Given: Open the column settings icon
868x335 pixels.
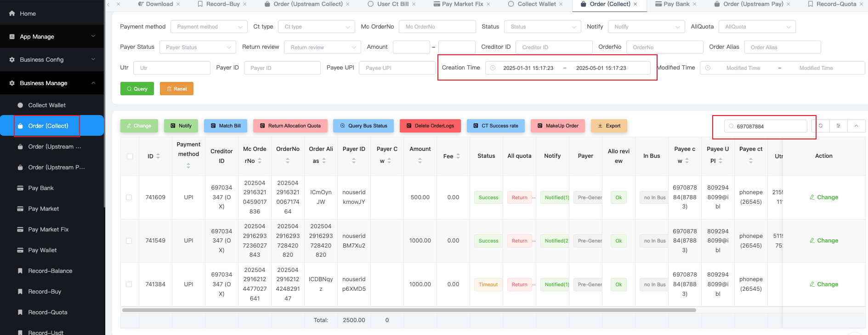Looking at the screenshot, I should pyautogui.click(x=838, y=126).
